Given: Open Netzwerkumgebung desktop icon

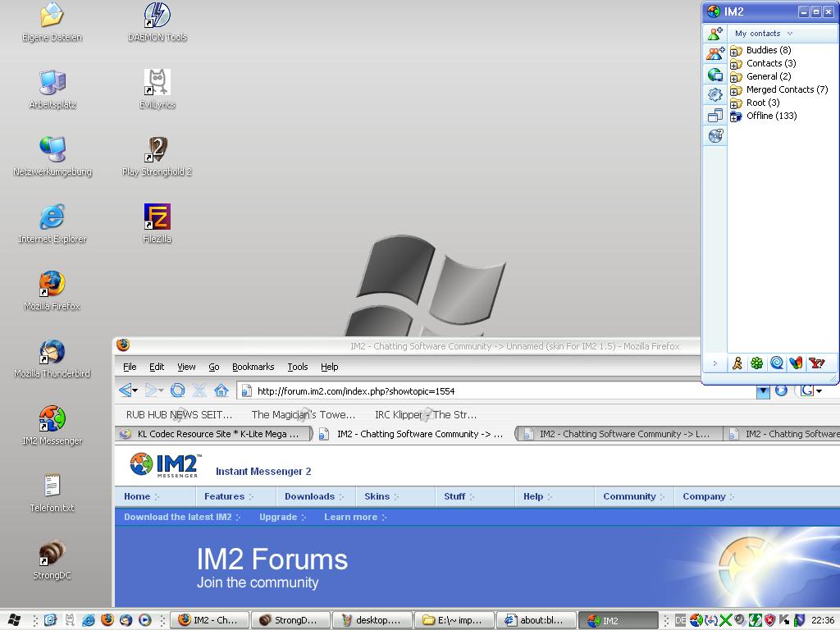Looking at the screenshot, I should [52, 157].
